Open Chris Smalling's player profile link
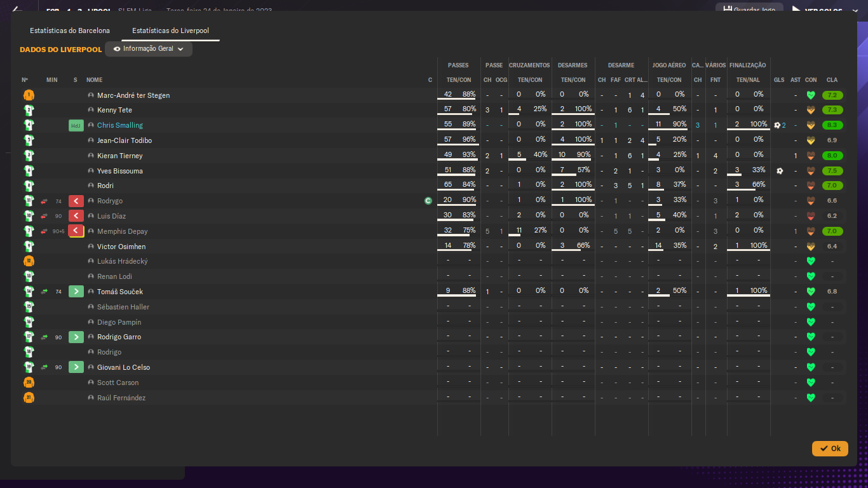The image size is (868, 488). [x=120, y=126]
